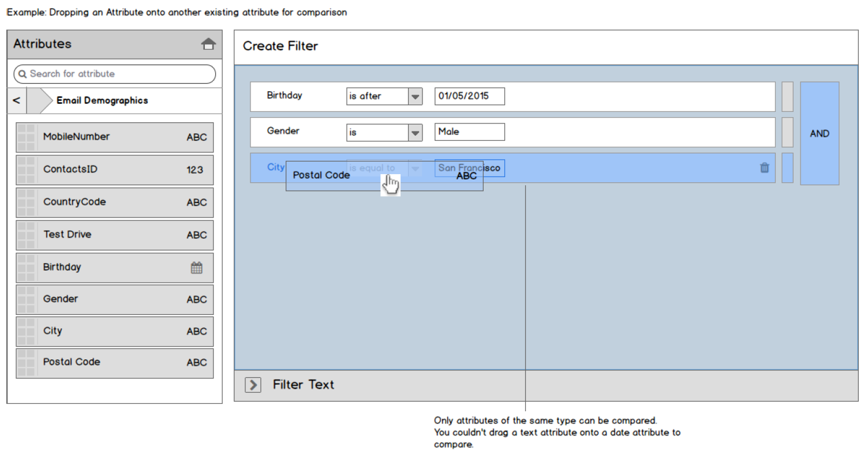Click the Birthday date value field
This screenshot has height=458, width=868.
point(469,96)
